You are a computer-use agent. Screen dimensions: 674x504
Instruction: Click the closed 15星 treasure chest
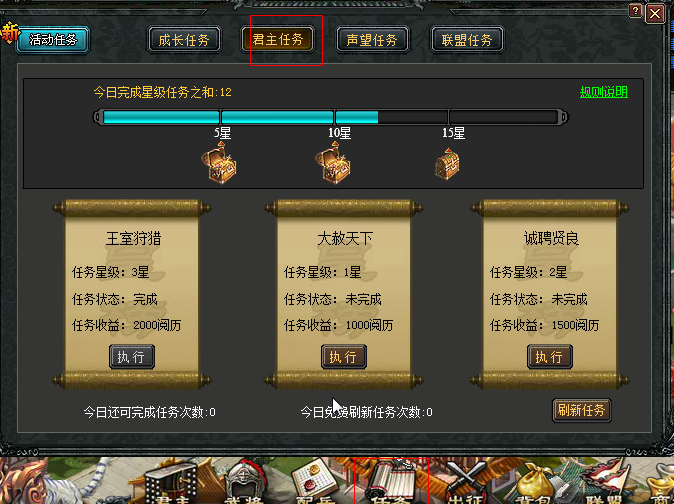(x=447, y=164)
